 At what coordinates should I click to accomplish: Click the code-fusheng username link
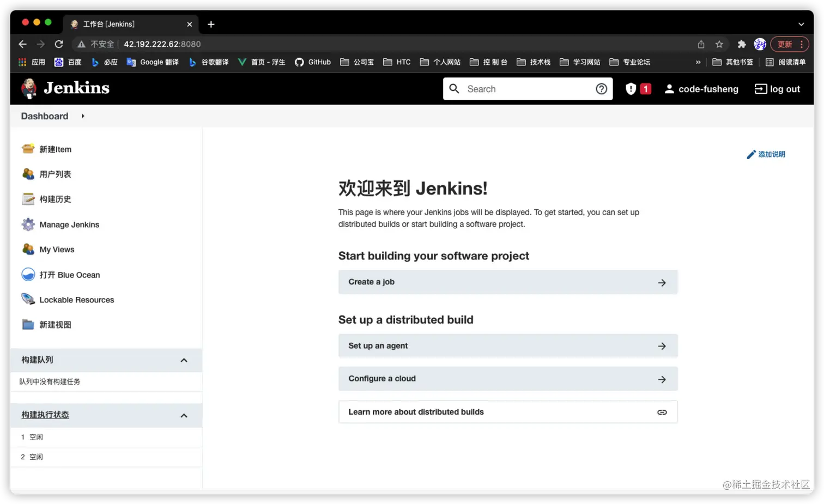[x=708, y=89]
